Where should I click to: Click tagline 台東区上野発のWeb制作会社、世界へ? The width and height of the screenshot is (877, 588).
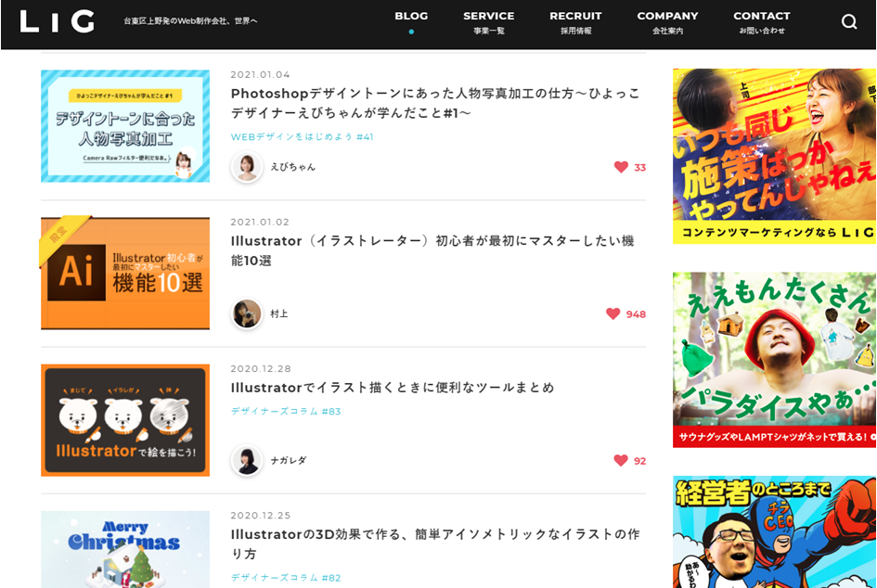click(190, 21)
